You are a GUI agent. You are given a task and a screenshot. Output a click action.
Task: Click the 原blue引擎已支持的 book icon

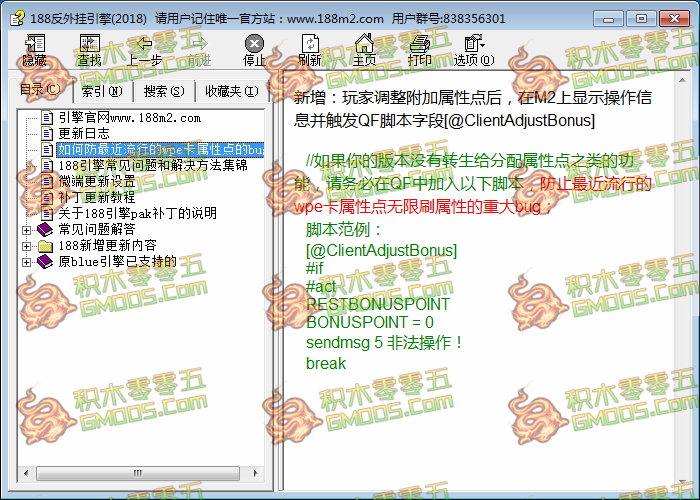tap(45, 262)
